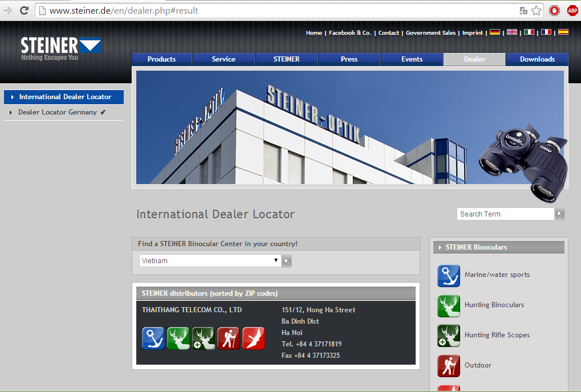The height and width of the screenshot is (392, 581).
Task: Click the marine anchor icon under THAITHANG TELECOM
Action: coord(153,338)
